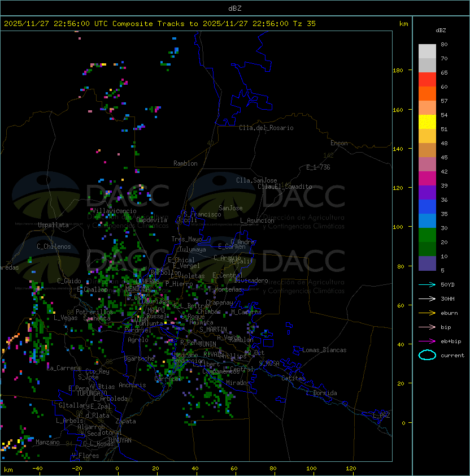Image resolution: width=470 pixels, height=476 pixels.
Task: Click the white 30HM arrow legend icon
Action: click(427, 298)
